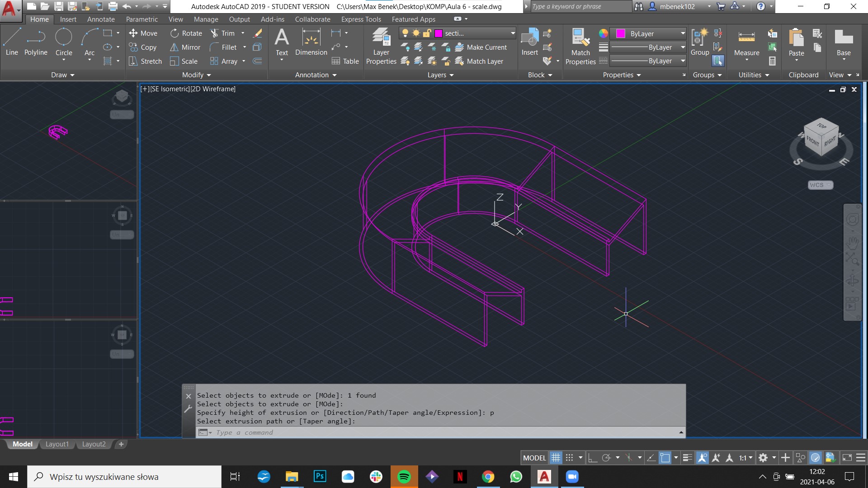Click the Group tool

pos(700,42)
